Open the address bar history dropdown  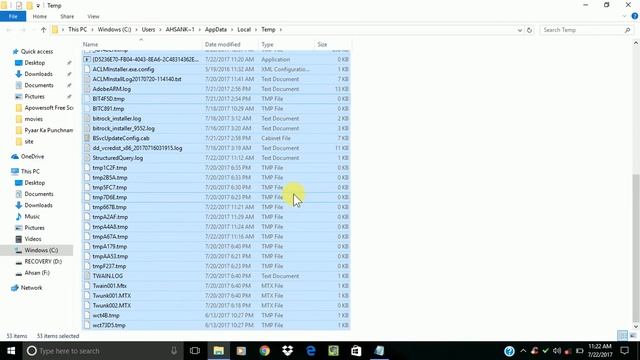click(520, 30)
